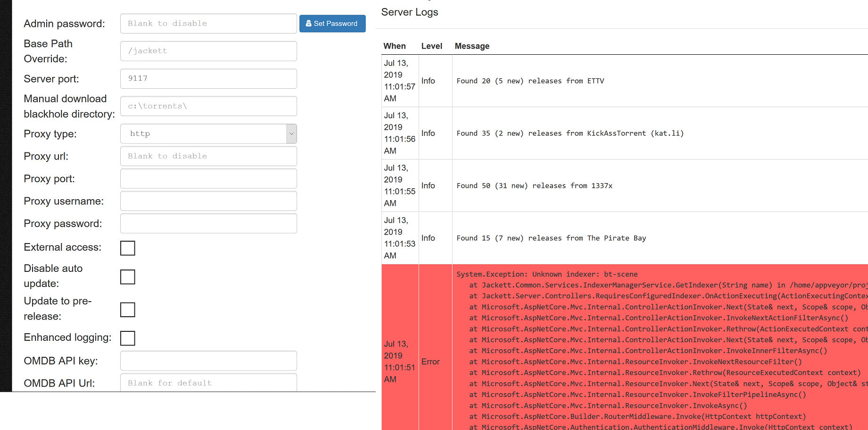Focus the Proxy username input
The width and height of the screenshot is (868, 430).
click(x=208, y=201)
